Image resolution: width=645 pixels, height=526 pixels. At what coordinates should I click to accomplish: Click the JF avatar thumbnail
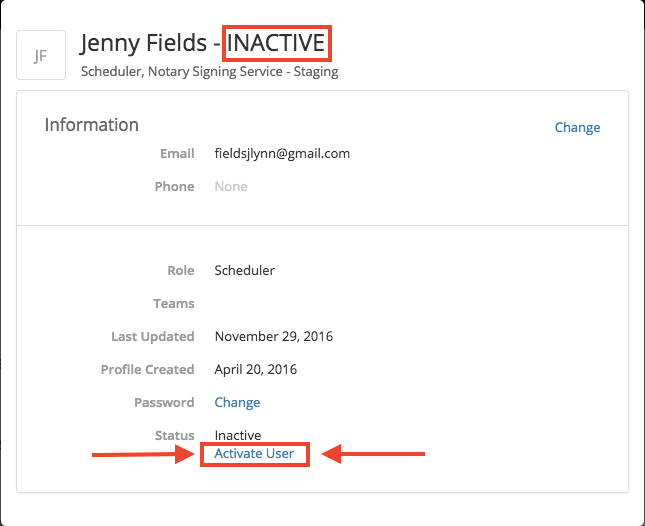41,55
